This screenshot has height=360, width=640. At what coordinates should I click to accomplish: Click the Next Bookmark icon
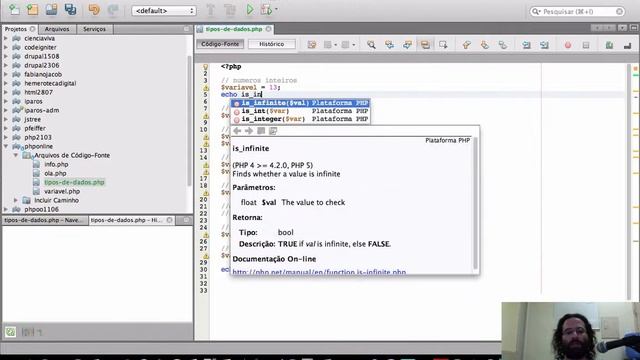(484, 44)
